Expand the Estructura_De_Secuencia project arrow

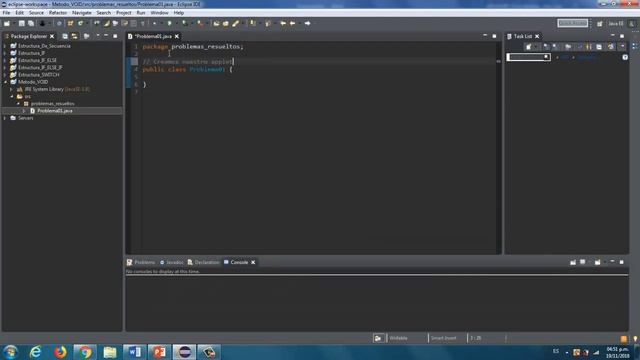point(5,46)
